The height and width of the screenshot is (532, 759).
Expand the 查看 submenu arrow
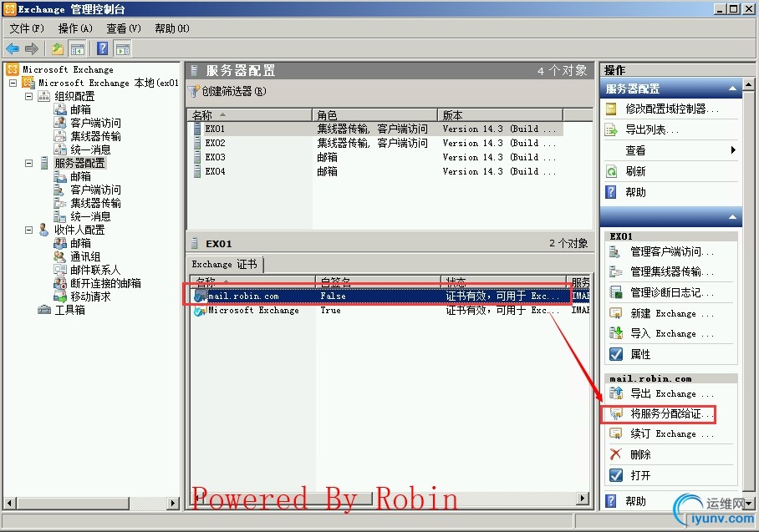[x=733, y=150]
